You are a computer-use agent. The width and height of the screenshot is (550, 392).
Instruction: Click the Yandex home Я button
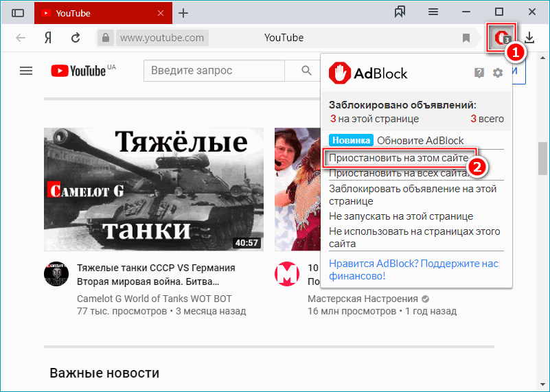49,38
